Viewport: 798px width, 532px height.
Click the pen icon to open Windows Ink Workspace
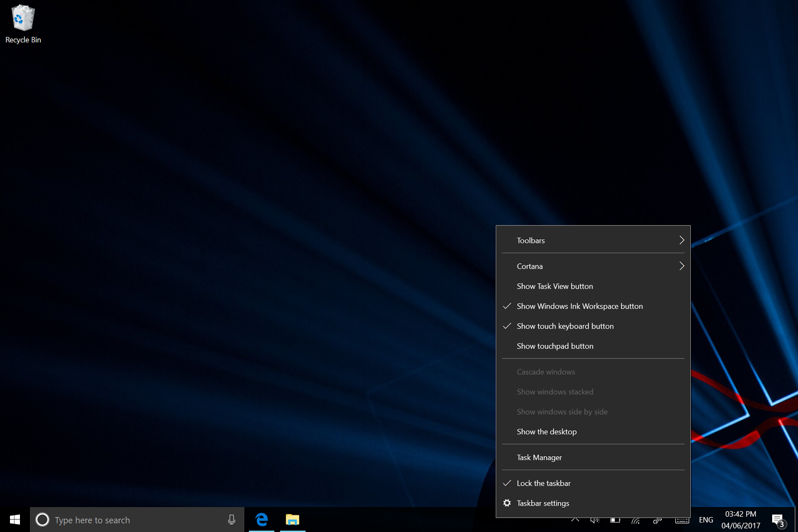click(x=656, y=522)
